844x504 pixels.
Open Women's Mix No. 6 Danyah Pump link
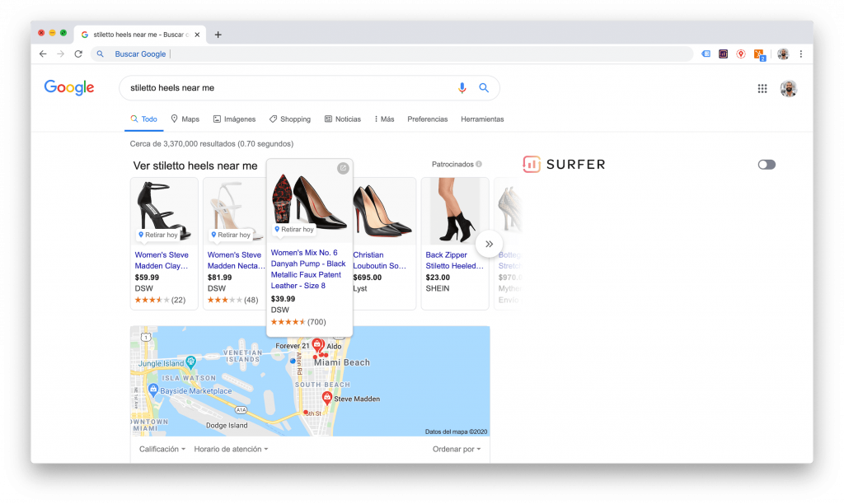308,269
